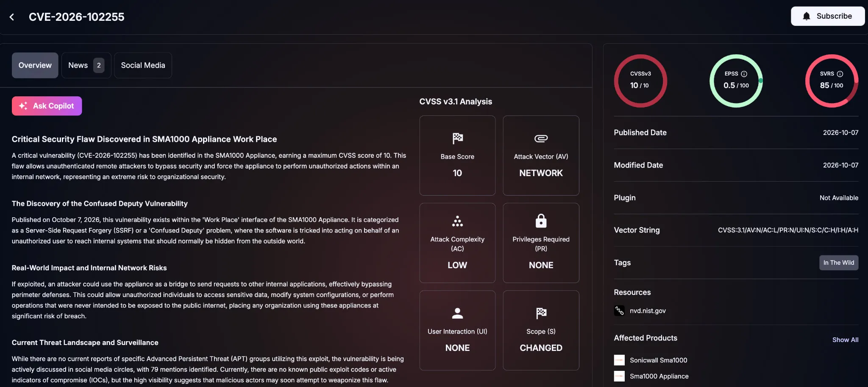Screen dimensions: 868x387
Task: Click the Sma1000 Appliance product logo
Action: (x=619, y=376)
